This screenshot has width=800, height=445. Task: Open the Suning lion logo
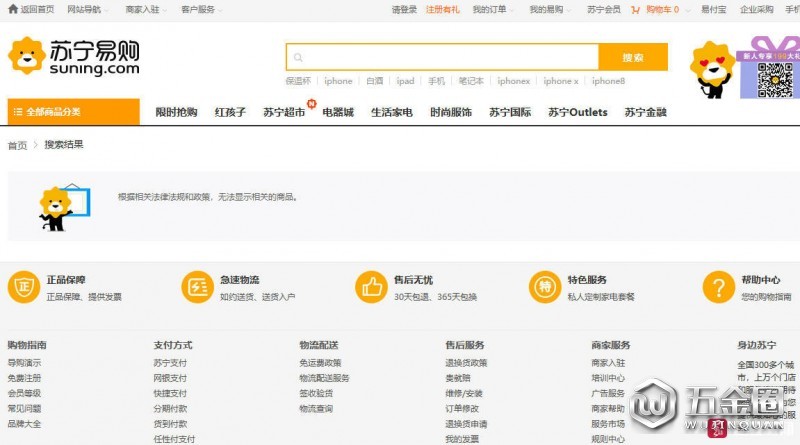click(x=27, y=56)
